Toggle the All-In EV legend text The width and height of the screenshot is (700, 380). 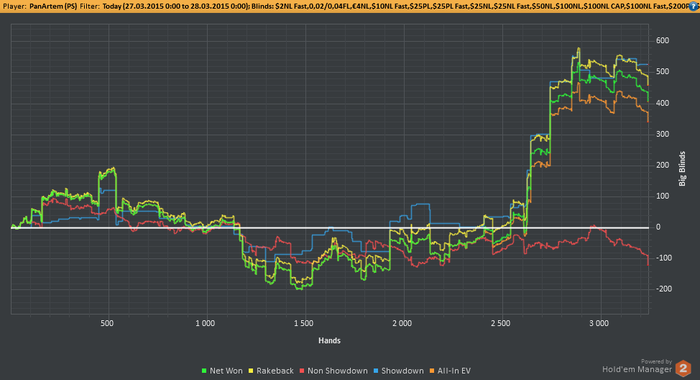point(454,371)
